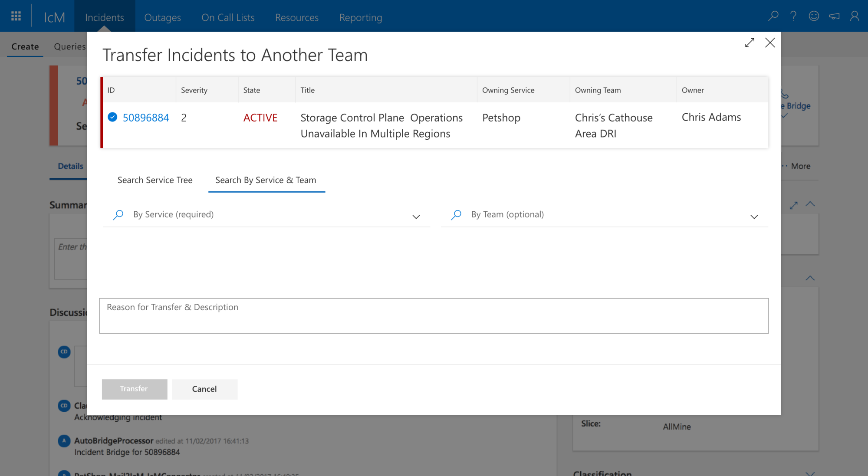The image size is (868, 476).
Task: Select Search By Service & Team tab
Action: (266, 180)
